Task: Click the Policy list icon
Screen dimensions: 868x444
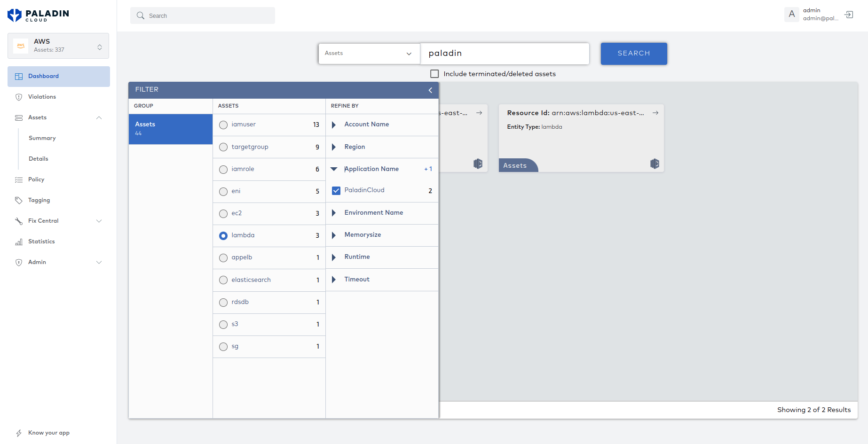Action: (19, 179)
